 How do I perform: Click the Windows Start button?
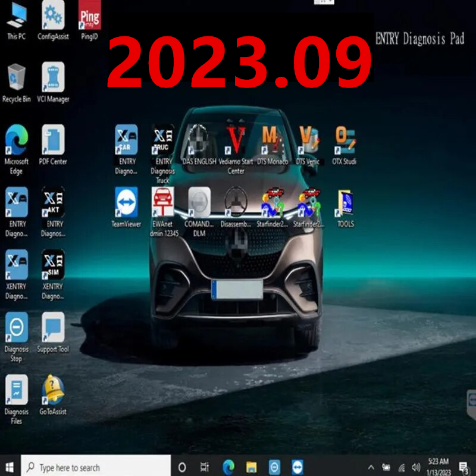coord(10,467)
